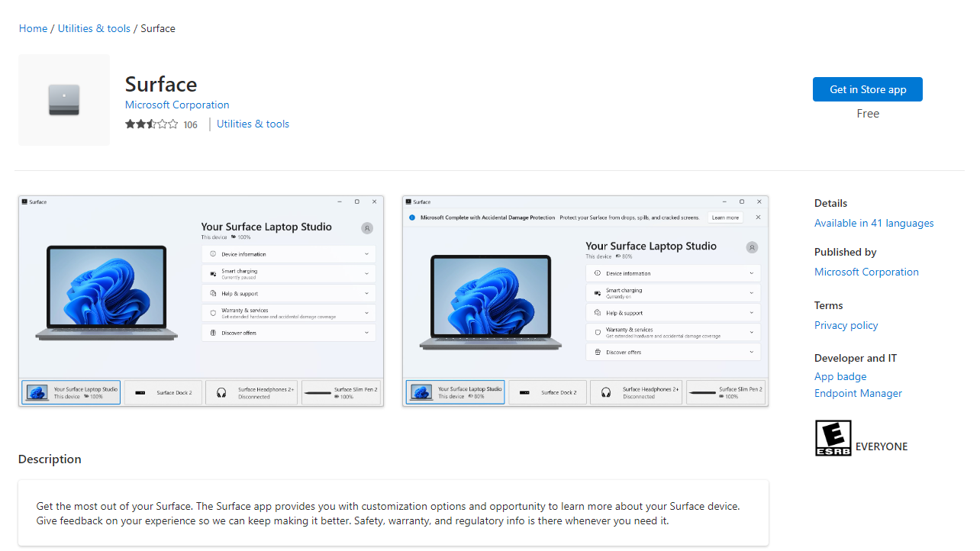This screenshot has width=980, height=551.
Task: Click the Details heading in sidebar
Action: 830,203
